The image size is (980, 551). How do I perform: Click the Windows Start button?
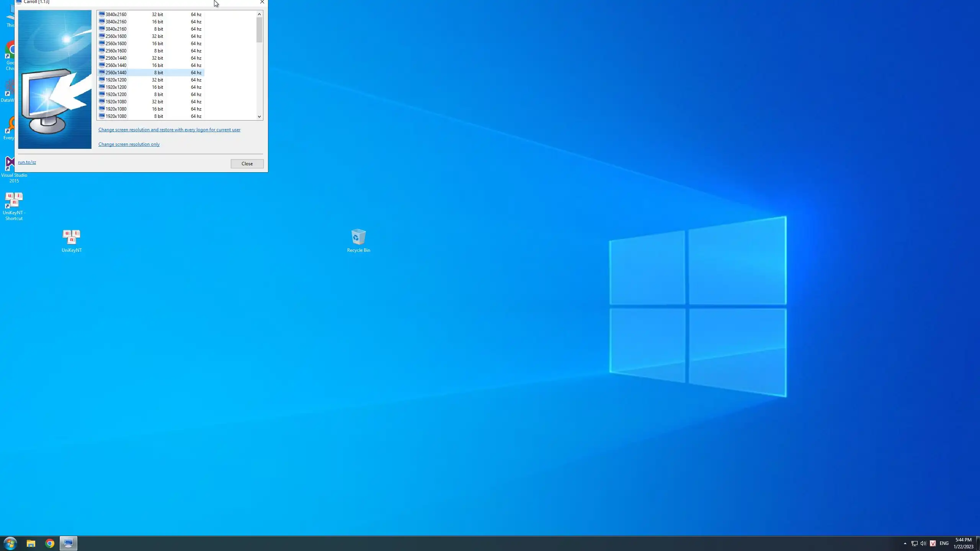[x=10, y=543]
